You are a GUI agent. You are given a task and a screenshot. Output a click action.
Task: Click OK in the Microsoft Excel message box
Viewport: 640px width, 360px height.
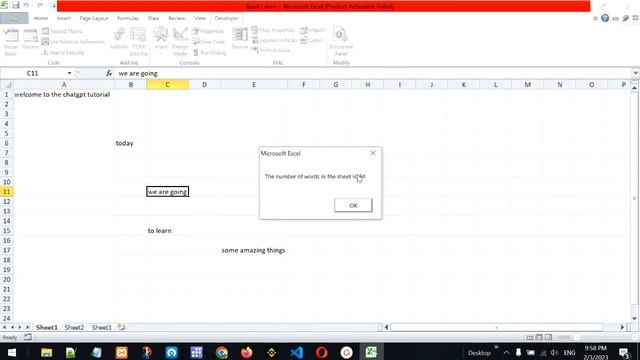[x=353, y=205]
